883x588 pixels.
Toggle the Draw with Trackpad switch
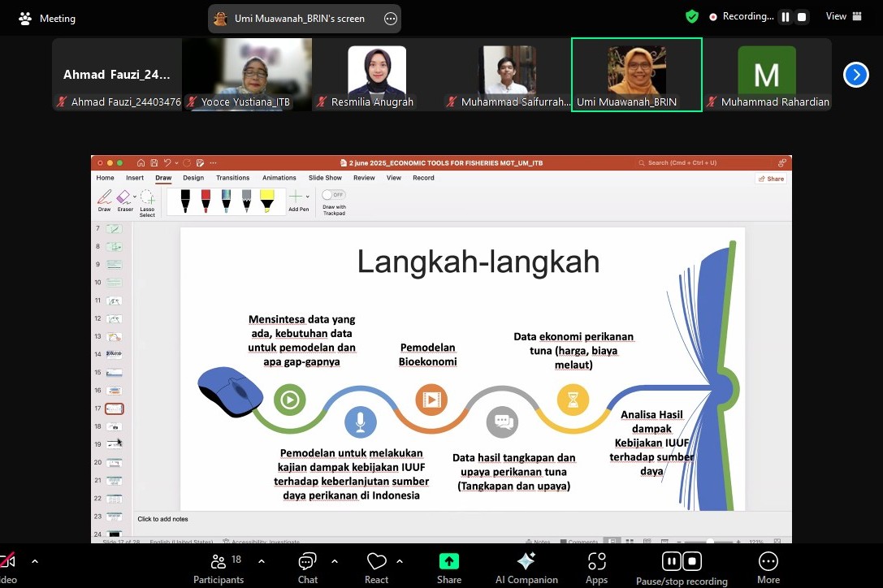(x=333, y=195)
